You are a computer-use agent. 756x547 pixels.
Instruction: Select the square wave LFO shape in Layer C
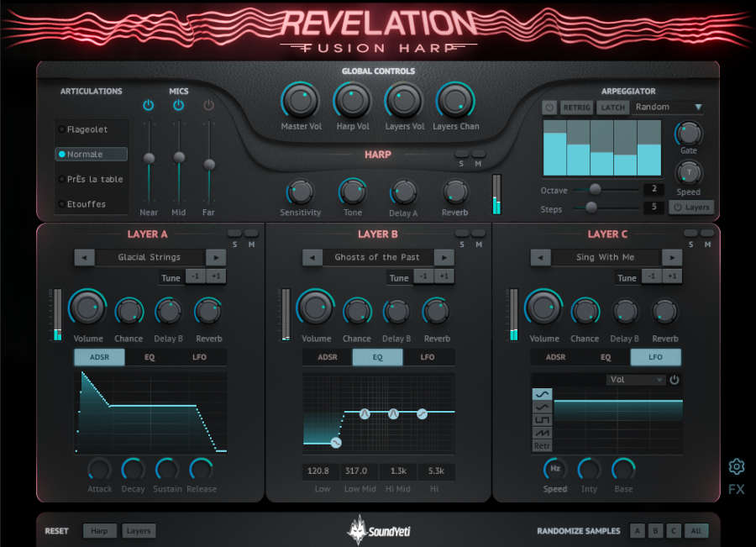[543, 419]
